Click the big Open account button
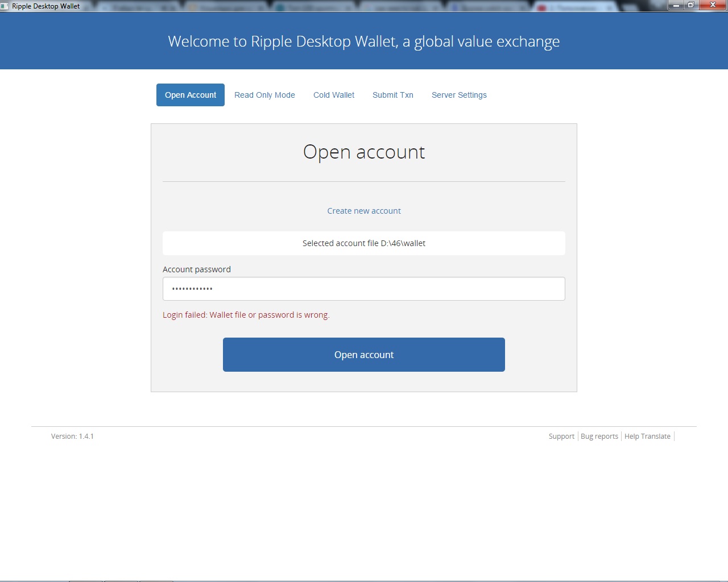The height and width of the screenshot is (582, 728). point(364,355)
